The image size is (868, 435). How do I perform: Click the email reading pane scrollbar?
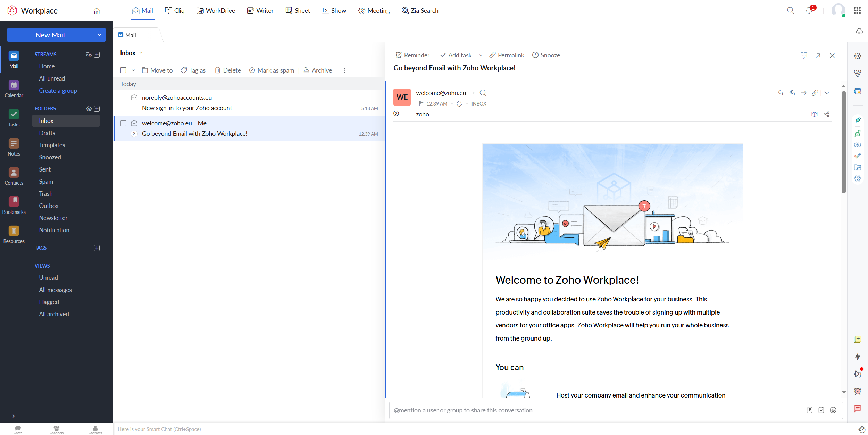pos(844,142)
